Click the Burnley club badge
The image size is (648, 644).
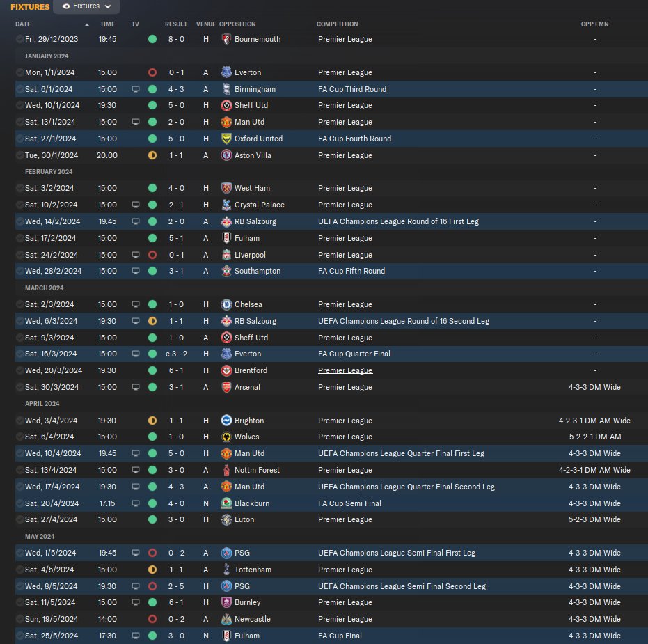(226, 602)
